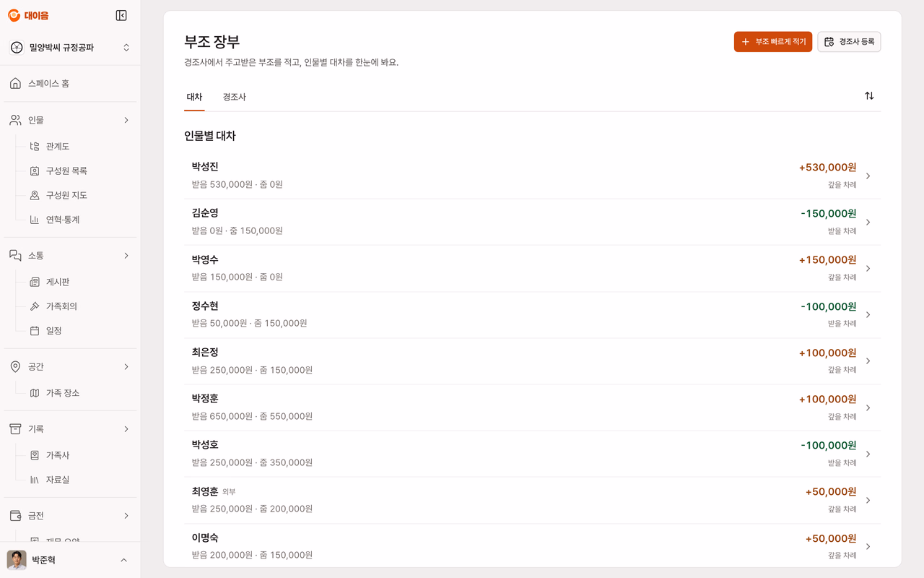Collapse the 소통 section chevron
The image size is (924, 578).
click(x=126, y=256)
